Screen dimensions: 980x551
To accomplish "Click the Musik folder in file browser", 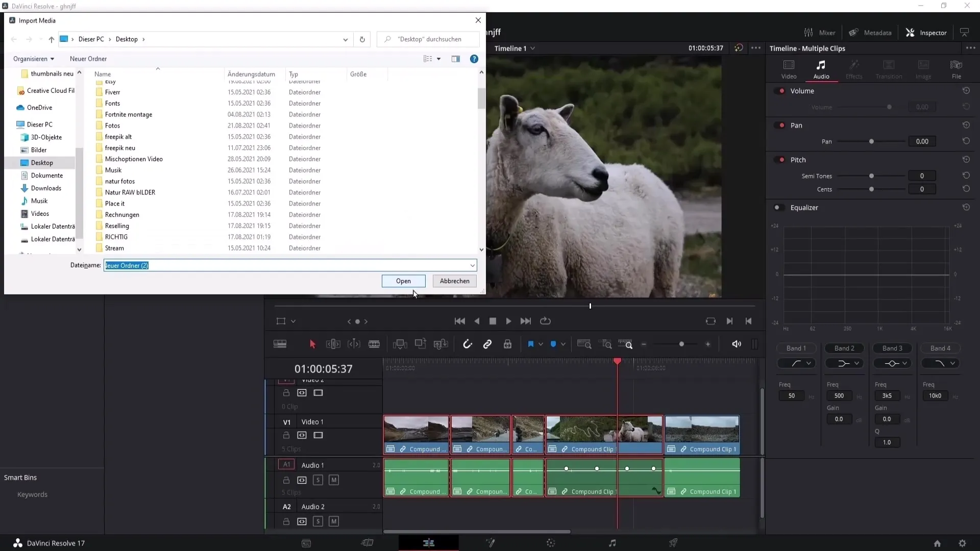I will point(113,169).
